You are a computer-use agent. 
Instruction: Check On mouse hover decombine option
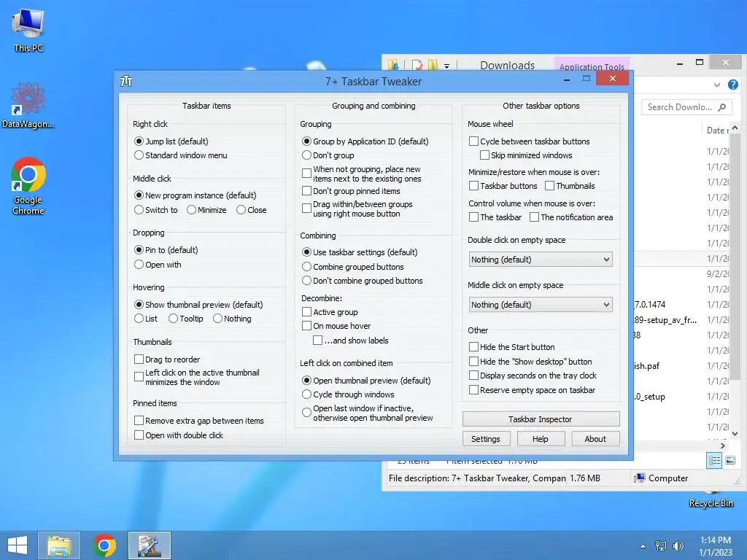[336, 326]
